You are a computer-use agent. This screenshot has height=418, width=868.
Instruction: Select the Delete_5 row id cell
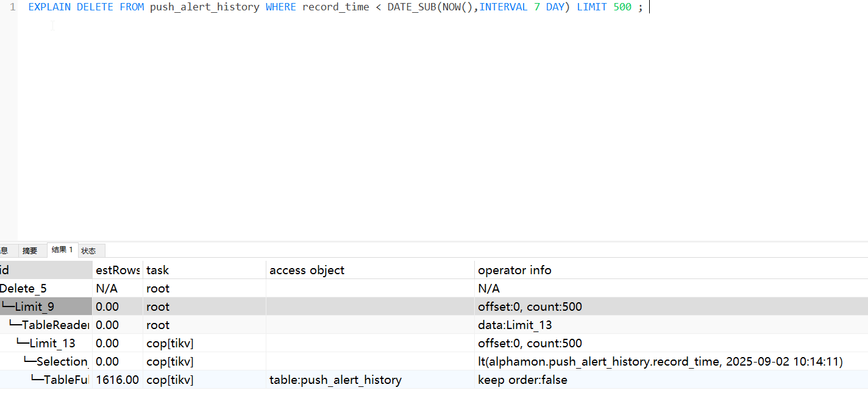(x=23, y=288)
